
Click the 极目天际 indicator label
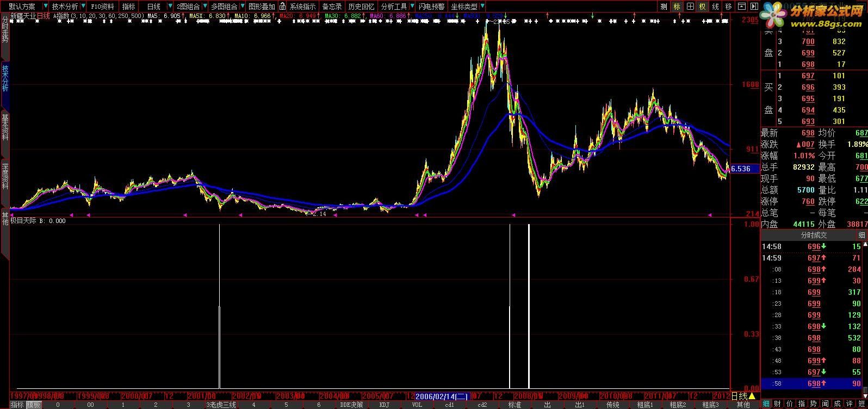pos(24,221)
